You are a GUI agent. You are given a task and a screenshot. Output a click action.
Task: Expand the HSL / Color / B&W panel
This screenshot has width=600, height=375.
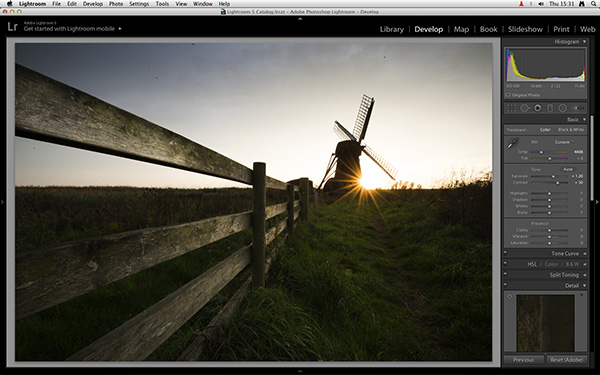tap(585, 264)
